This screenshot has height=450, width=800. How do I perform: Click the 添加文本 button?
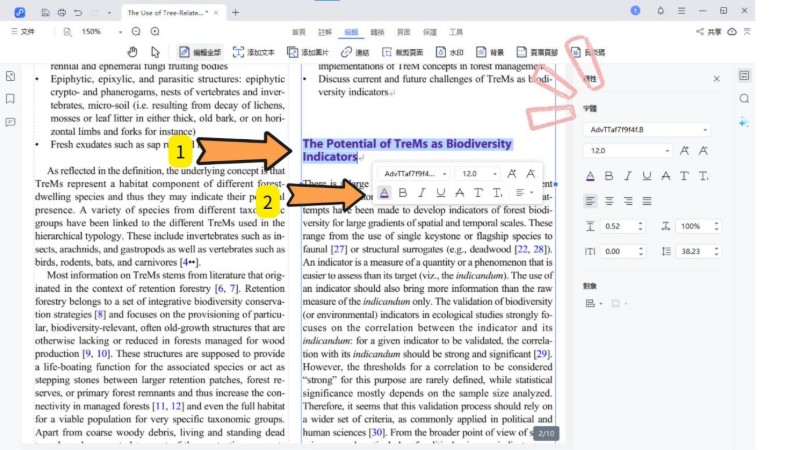pyautogui.click(x=254, y=52)
